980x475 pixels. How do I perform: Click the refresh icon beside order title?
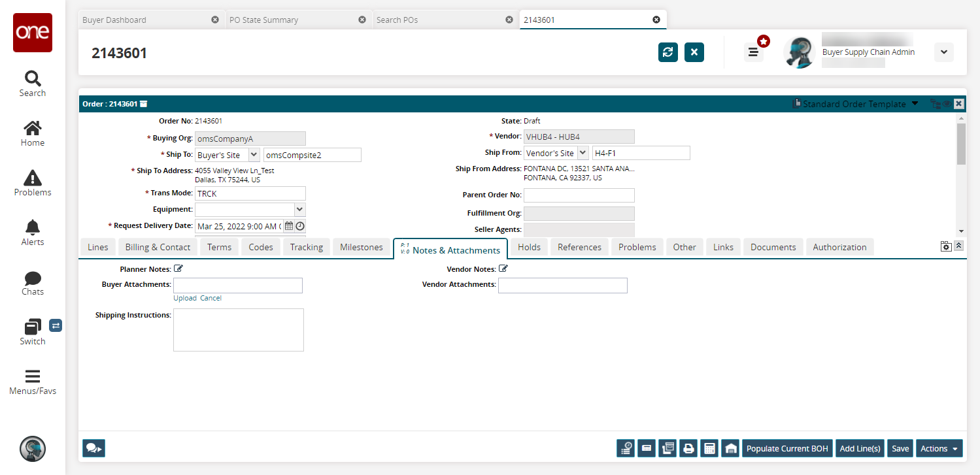click(x=667, y=52)
